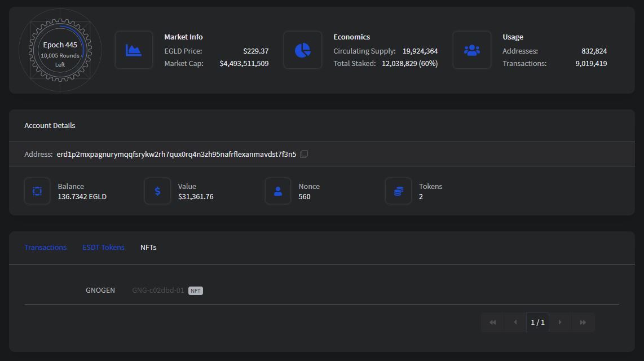Click the Account Details heading
The image size is (644, 361).
tap(50, 125)
